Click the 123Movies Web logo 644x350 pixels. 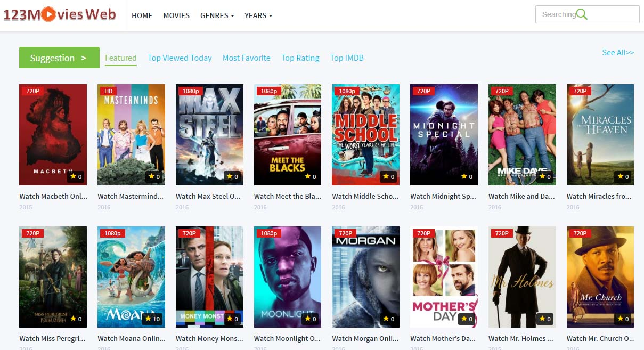(x=60, y=14)
